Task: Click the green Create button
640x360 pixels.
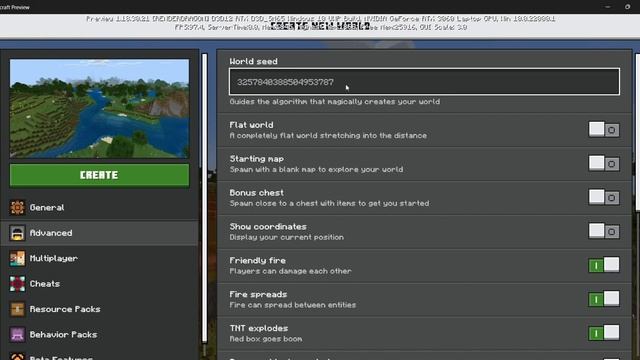Action: coord(99,175)
